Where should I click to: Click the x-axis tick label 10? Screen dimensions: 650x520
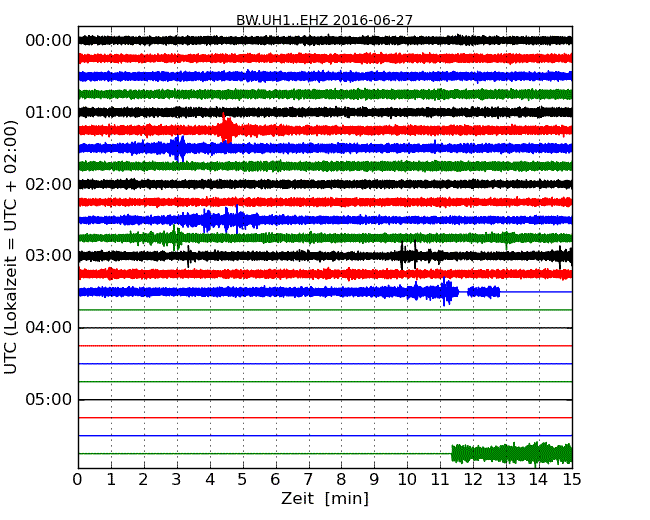coord(407,480)
